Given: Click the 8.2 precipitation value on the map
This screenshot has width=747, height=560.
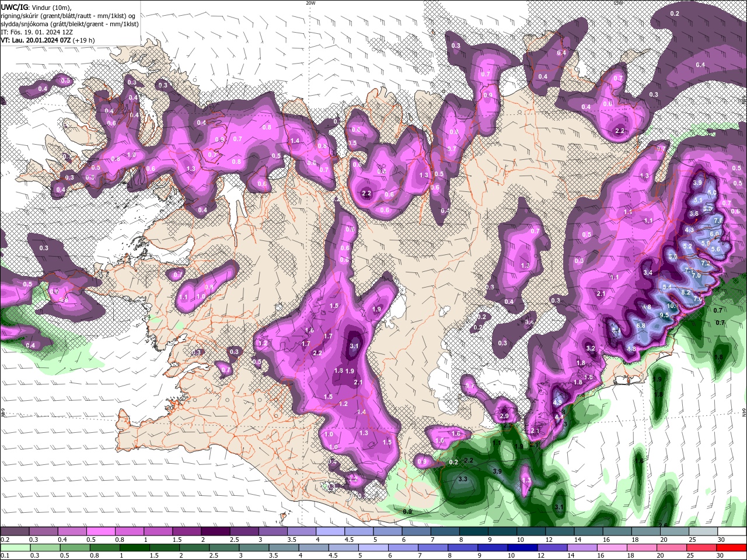Looking at the screenshot, I should click(686, 292).
